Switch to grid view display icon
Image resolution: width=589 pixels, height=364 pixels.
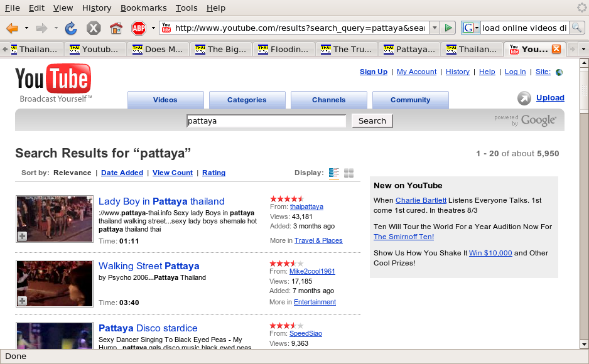click(x=349, y=173)
